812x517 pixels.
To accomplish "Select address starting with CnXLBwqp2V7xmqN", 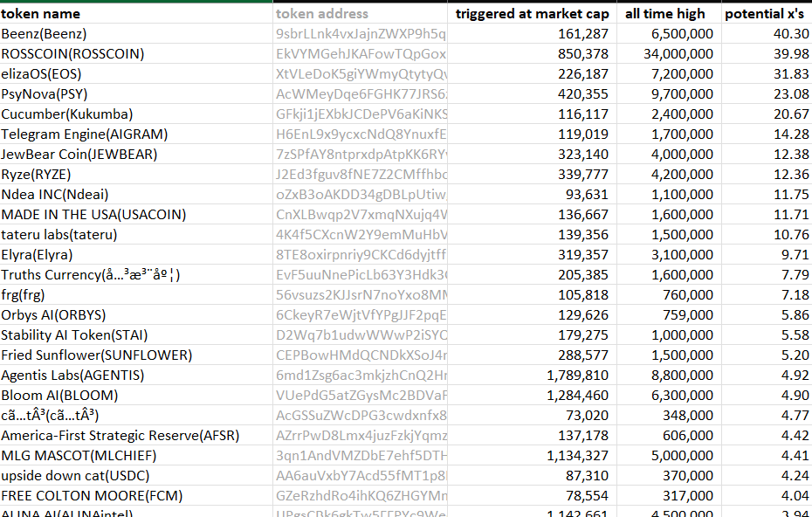I will 360,215.
